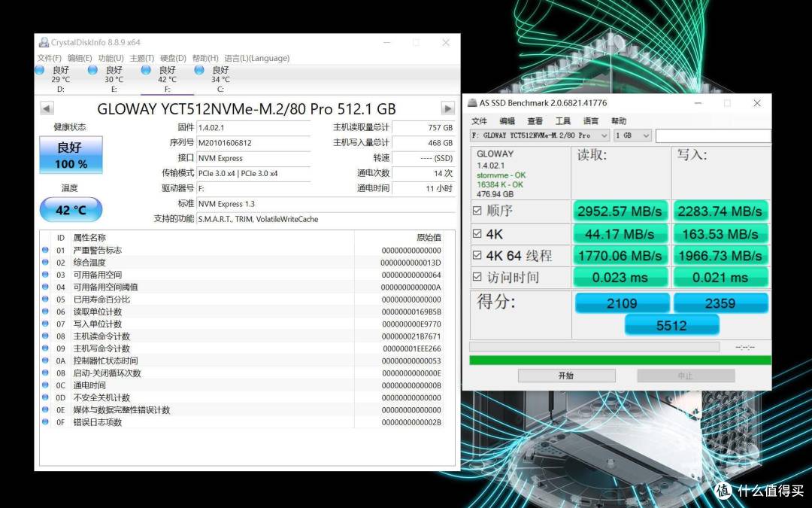Click status dot for attribute 0F
The width and height of the screenshot is (812, 508).
click(x=45, y=422)
